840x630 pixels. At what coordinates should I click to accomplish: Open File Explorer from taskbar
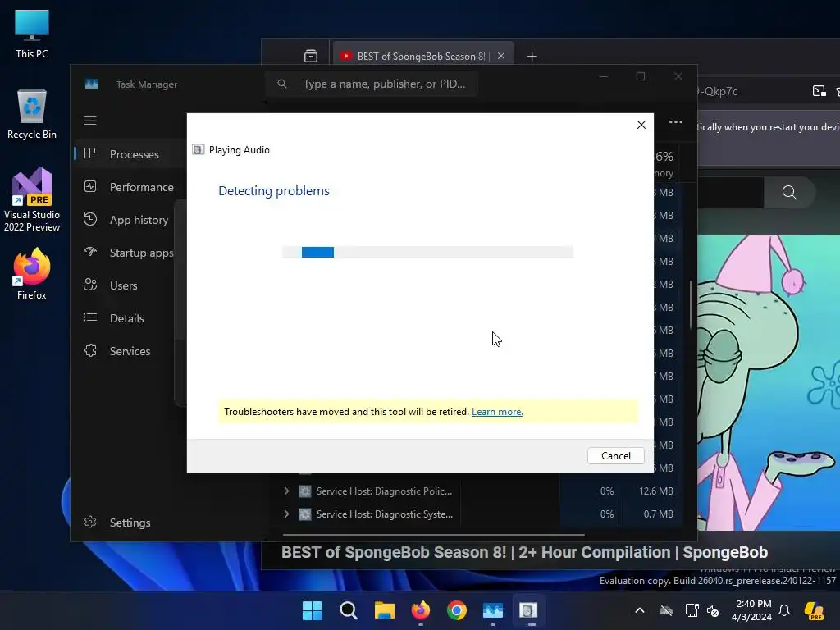pyautogui.click(x=384, y=610)
